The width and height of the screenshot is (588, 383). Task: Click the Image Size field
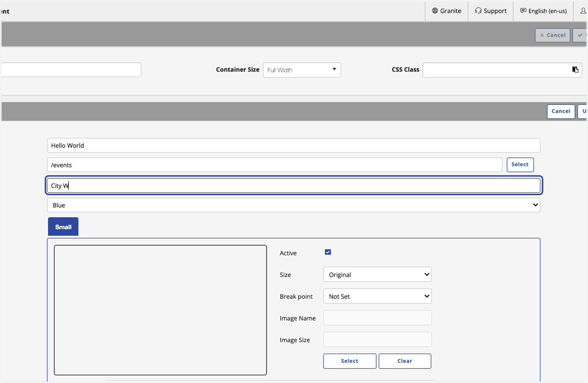coord(377,339)
